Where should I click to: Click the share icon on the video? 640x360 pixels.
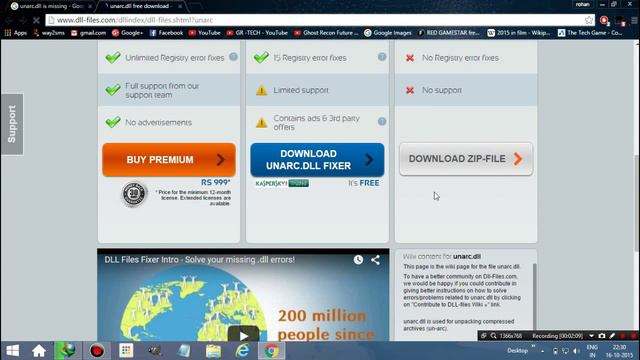pos(376,260)
